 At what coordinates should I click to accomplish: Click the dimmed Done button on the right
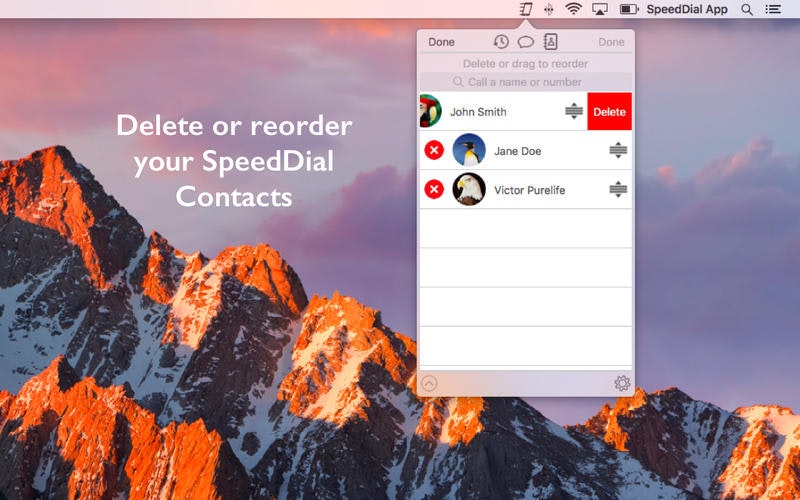tap(611, 42)
